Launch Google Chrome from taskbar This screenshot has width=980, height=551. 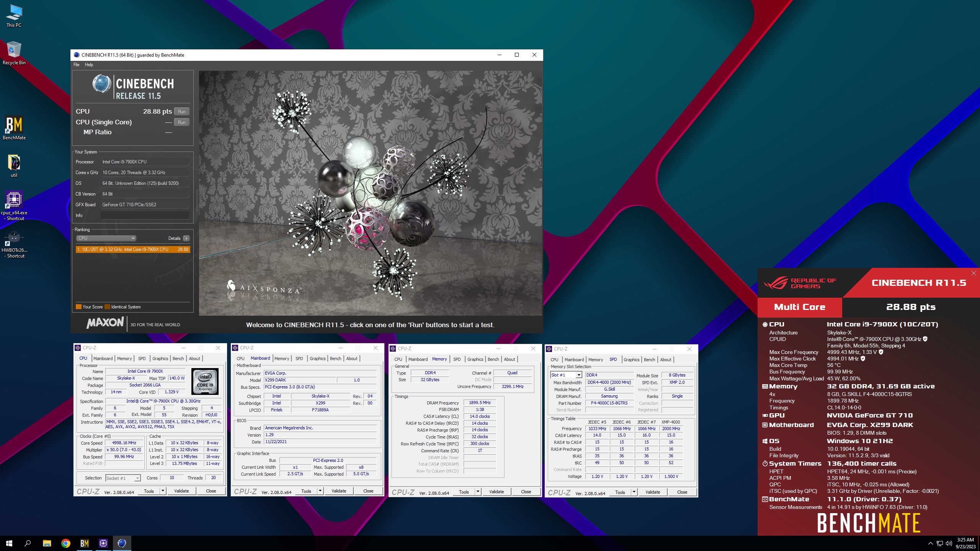tap(66, 543)
